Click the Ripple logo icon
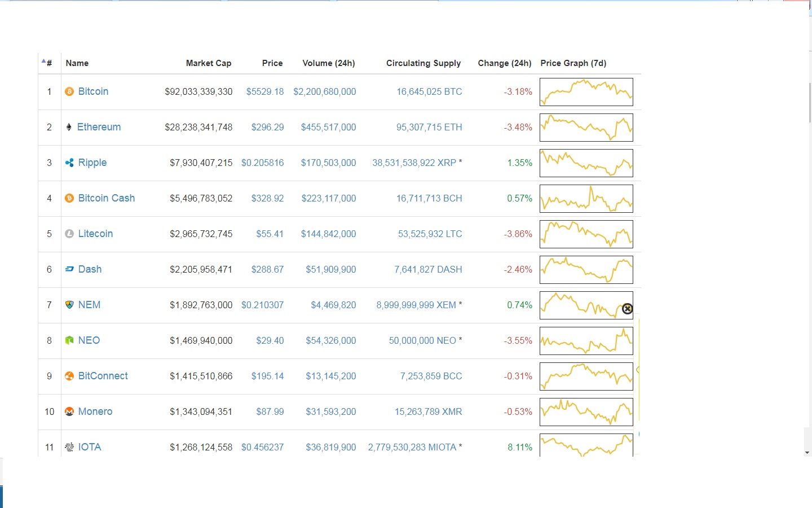Screen dimensions: 812x508 point(69,163)
